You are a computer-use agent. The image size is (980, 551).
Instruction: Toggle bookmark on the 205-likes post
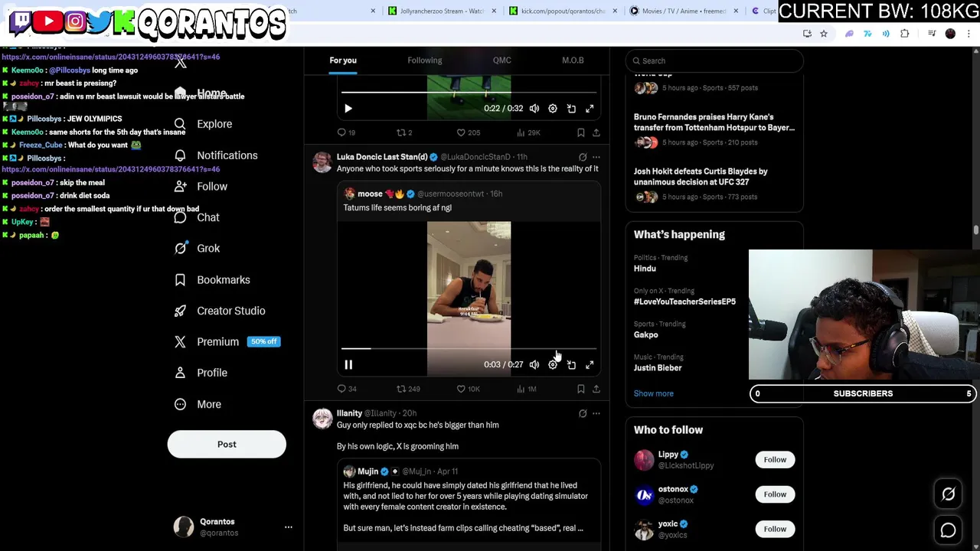[581, 132]
